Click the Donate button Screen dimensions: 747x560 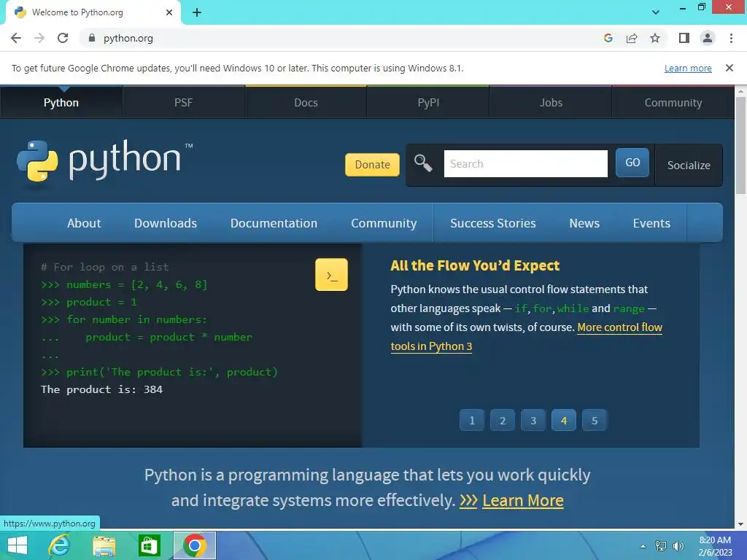tap(373, 165)
